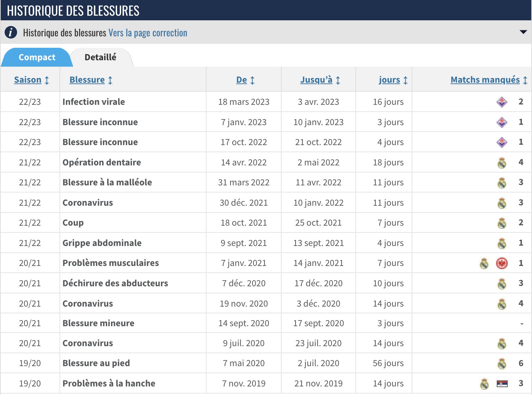Screen dimensions: 532x395
Task: Click Eintracht Frankfurt crest in Problèmes musculaires row
Action: click(502, 263)
